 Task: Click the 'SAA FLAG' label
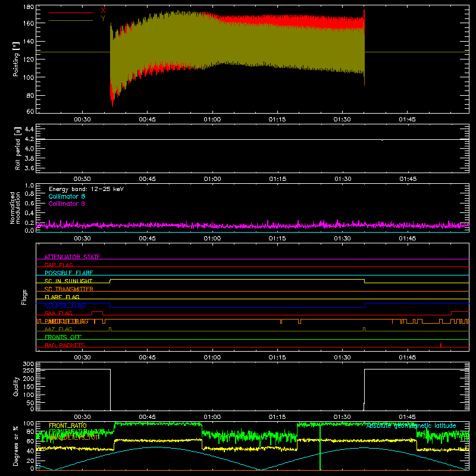pyautogui.click(x=58, y=313)
